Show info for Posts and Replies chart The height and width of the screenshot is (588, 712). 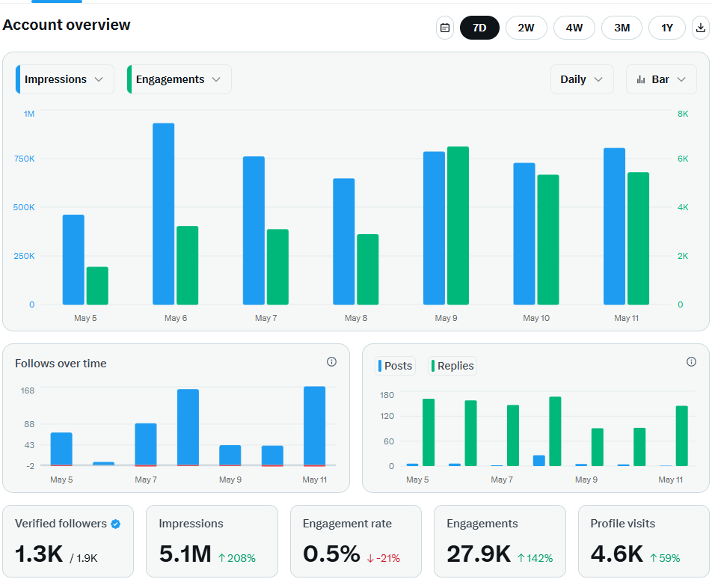(691, 361)
